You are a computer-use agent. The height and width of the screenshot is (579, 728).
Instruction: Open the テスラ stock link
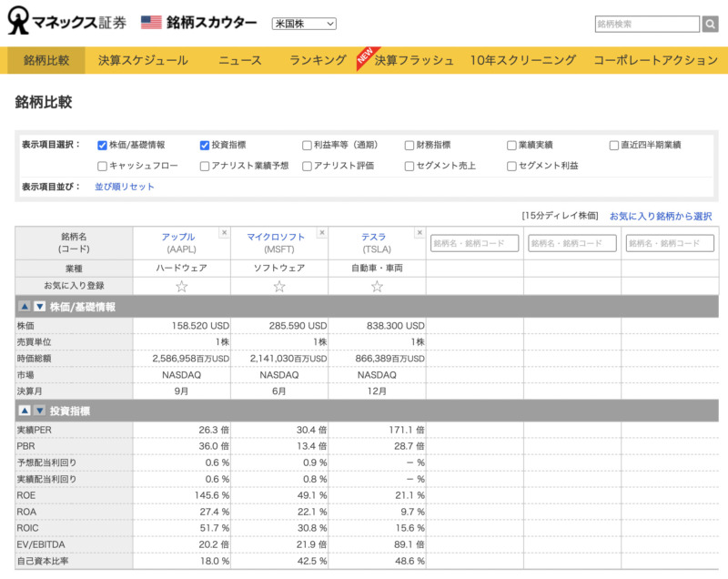(x=374, y=237)
